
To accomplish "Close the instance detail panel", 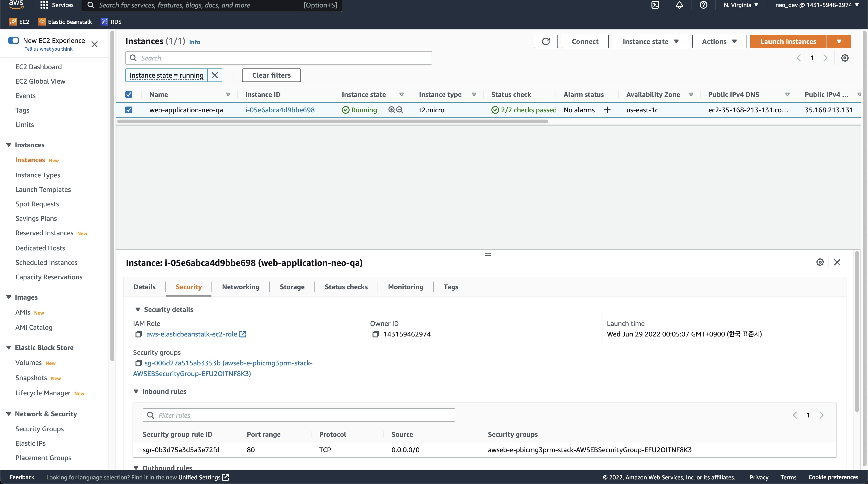I will [x=837, y=262].
